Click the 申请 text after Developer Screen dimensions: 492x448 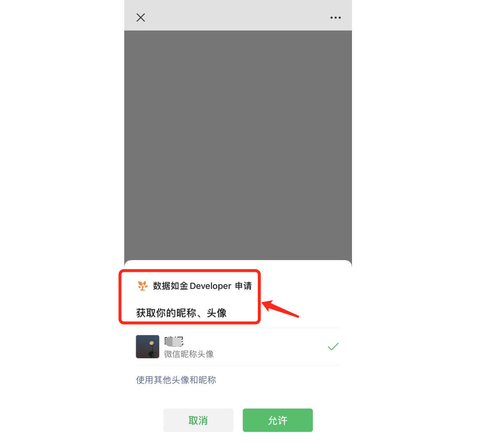pos(244,286)
